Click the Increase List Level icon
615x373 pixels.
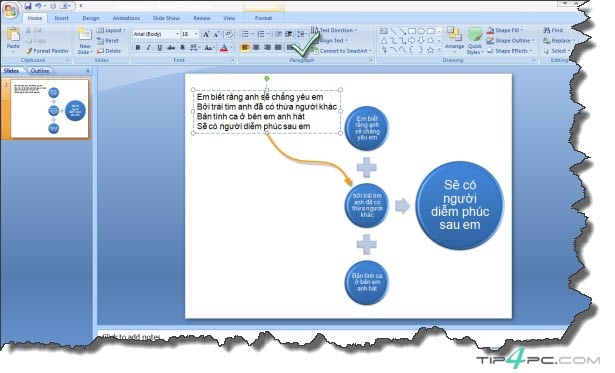point(289,34)
